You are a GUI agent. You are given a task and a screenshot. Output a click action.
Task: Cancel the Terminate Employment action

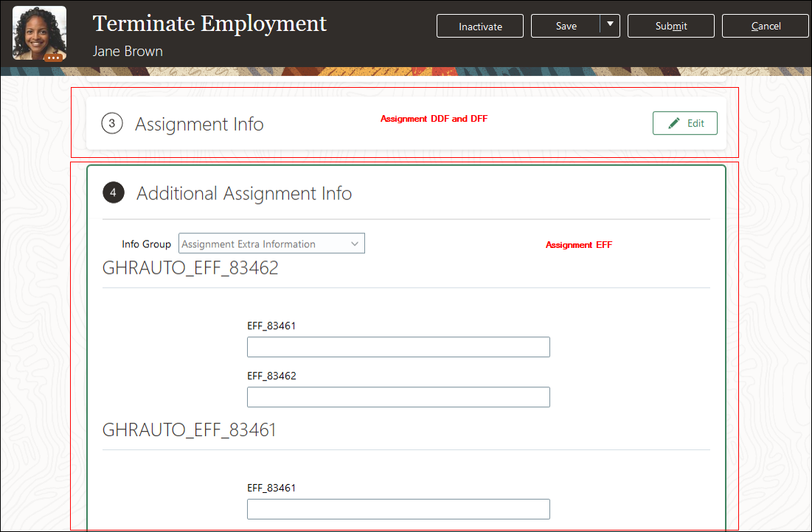[766, 26]
